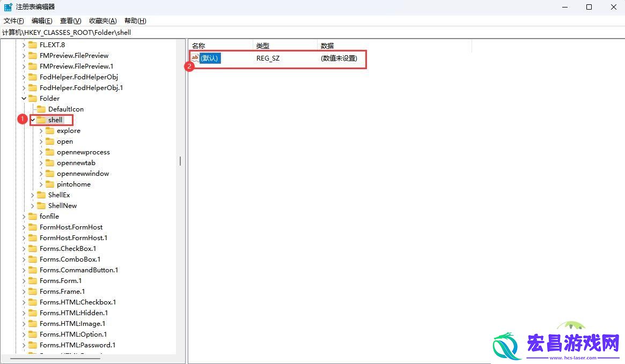625x364 pixels.
Task: Click the fonfile folder icon
Action: click(33, 217)
